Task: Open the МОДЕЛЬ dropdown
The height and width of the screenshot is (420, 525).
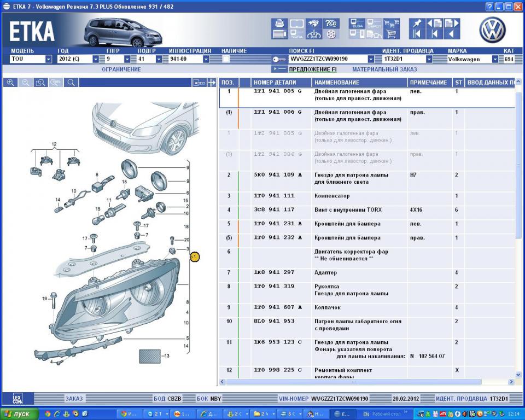Action: pos(49,59)
